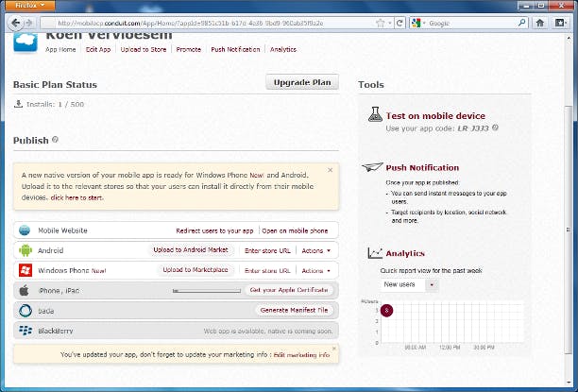Click Android row Enter store URL
The width and height of the screenshot is (578, 392).
click(267, 250)
